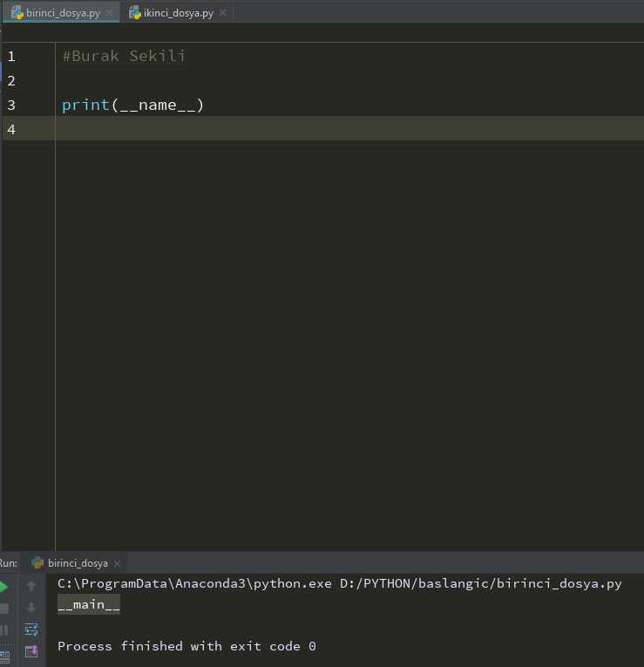Close the birinci_dosya Run tab
Viewport: 644px width, 667px height.
[118, 563]
